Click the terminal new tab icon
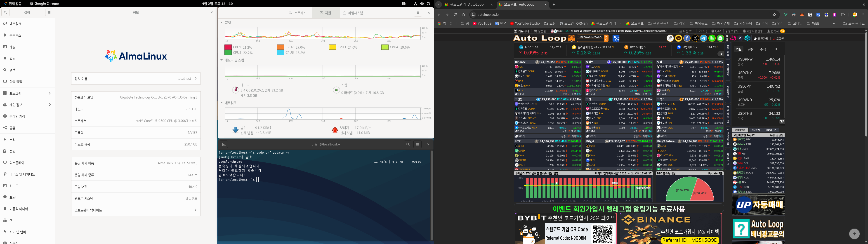868x244 pixels. click(x=224, y=144)
